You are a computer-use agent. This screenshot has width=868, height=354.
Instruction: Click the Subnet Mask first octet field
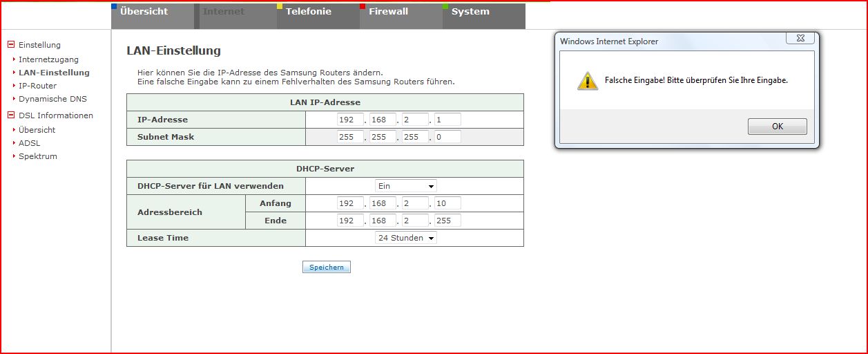pyautogui.click(x=351, y=137)
